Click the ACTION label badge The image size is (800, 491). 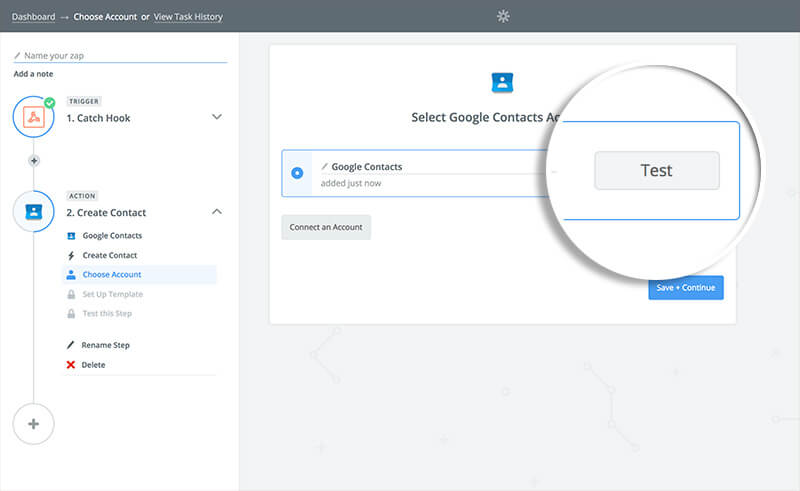pos(82,196)
